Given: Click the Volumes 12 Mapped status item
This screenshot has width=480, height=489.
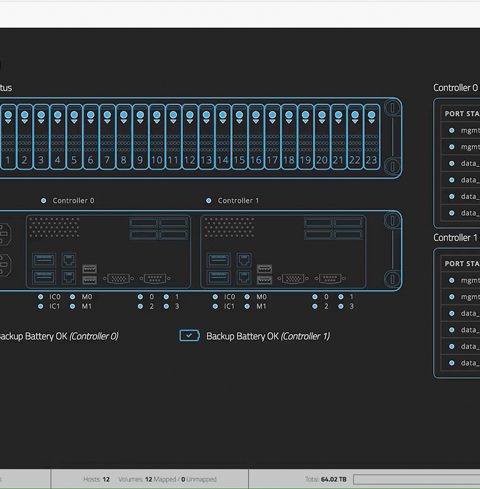Looking at the screenshot, I should point(167,479).
